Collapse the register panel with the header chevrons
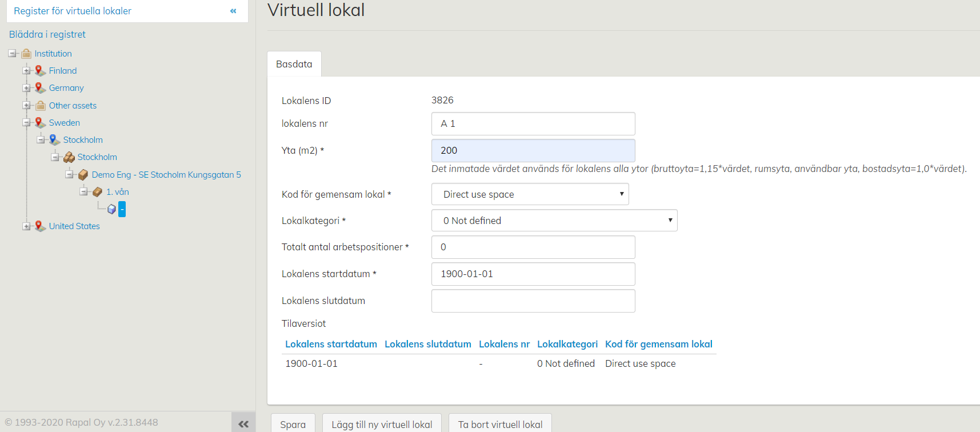980x432 pixels. 233,11
